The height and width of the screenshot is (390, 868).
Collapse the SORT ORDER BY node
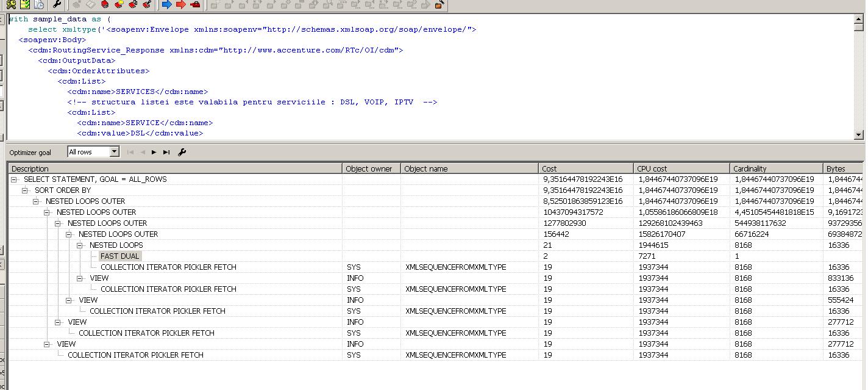tap(26, 190)
